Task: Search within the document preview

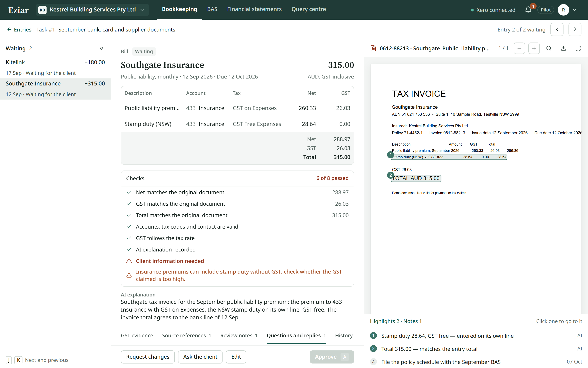Action: point(549,48)
